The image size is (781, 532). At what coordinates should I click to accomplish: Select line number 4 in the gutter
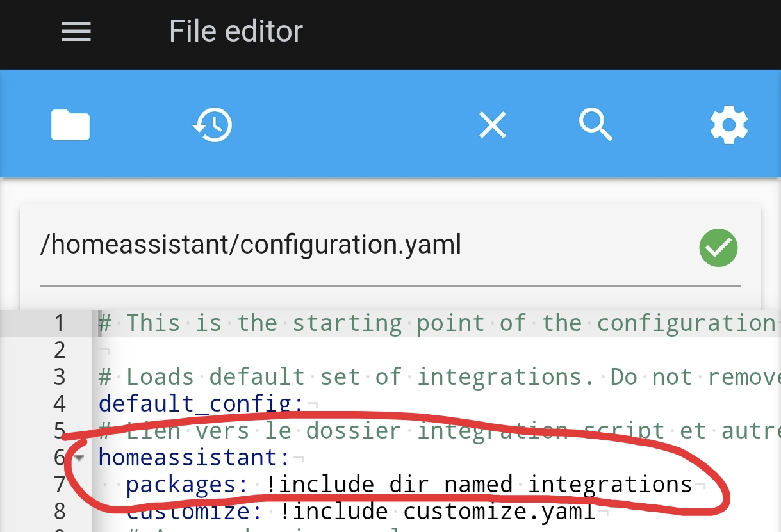pos(59,404)
